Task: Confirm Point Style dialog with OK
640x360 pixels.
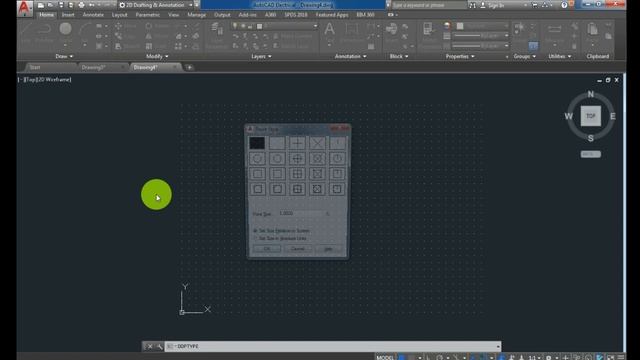Action: click(x=267, y=249)
